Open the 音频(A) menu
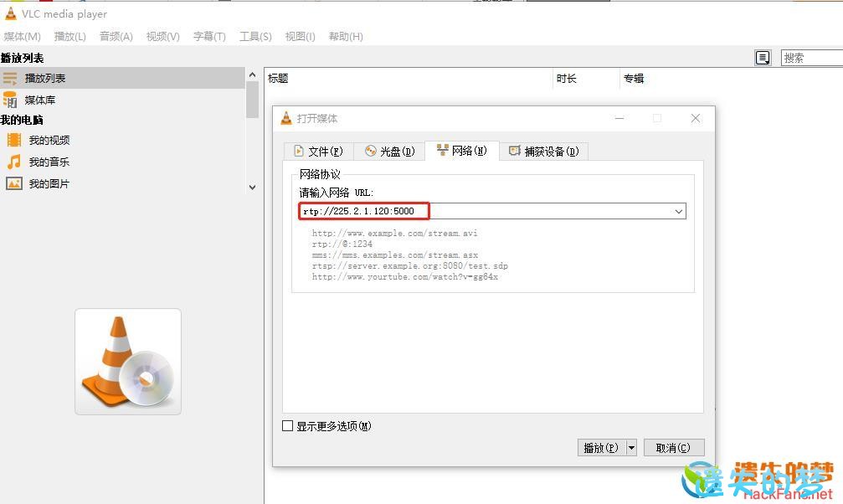843x504 pixels. tap(116, 37)
